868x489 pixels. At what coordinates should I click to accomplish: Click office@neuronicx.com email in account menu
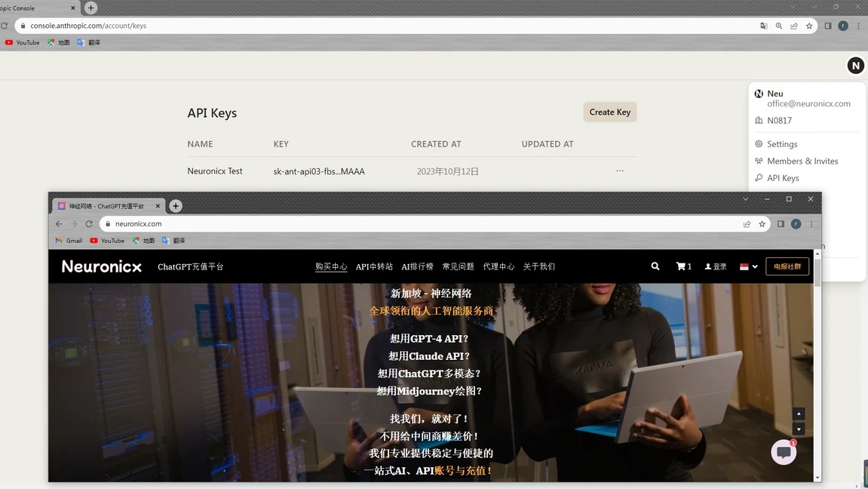pos(808,103)
